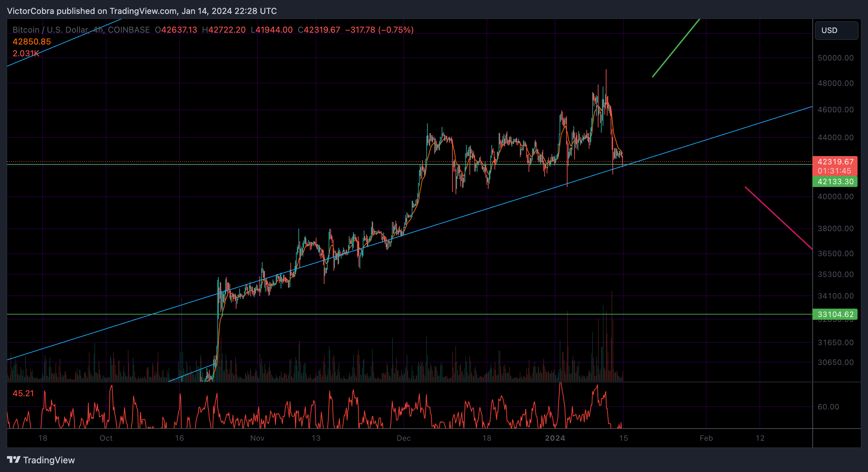Click the 2.031K volume value

(x=26, y=54)
